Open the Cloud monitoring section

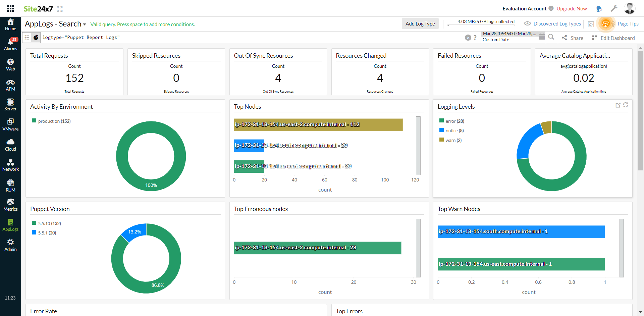(10, 144)
